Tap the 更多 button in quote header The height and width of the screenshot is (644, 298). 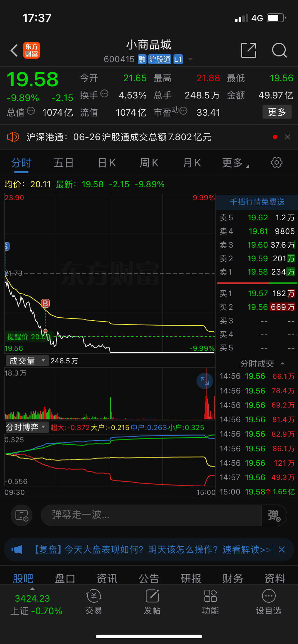pos(277,112)
